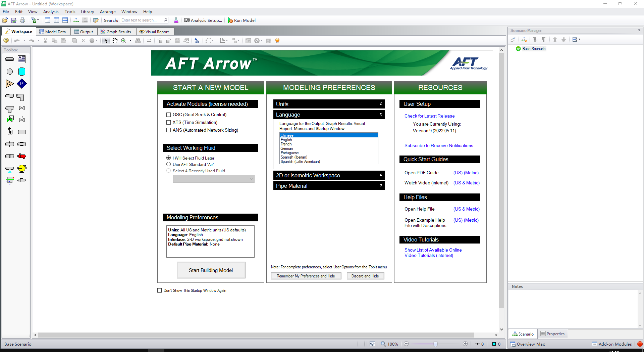Click Subscribe to Receive Notifications link
This screenshot has height=352, width=644.
[x=439, y=145]
